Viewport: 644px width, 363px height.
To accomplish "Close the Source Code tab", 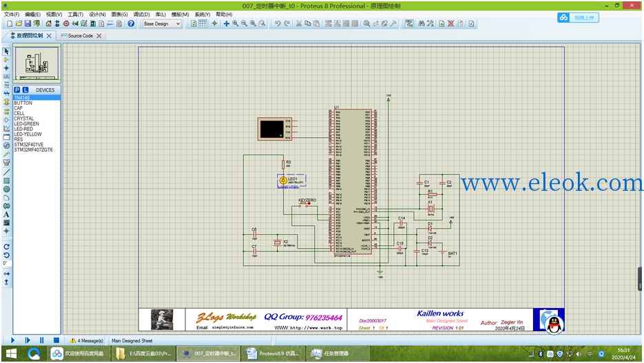I will [99, 36].
